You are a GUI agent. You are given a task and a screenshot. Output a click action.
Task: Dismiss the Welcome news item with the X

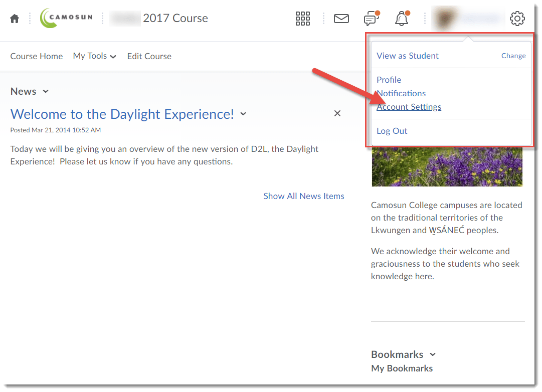coord(337,113)
